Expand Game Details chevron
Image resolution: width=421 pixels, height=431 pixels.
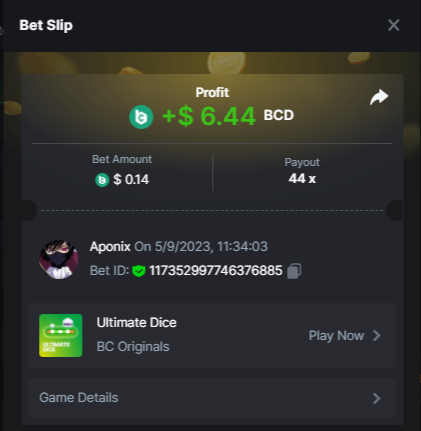tap(377, 398)
